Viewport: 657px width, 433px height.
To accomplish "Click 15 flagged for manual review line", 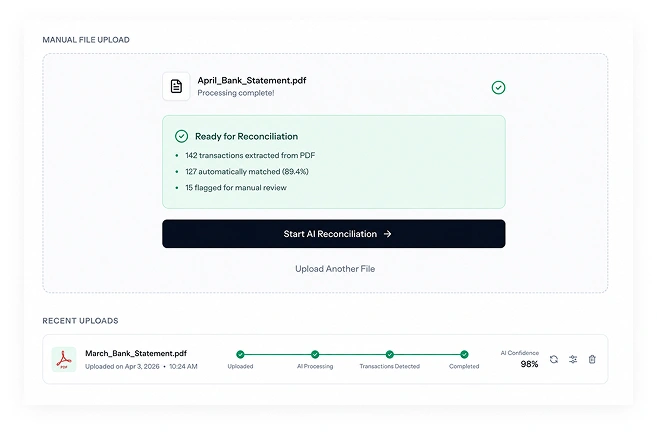I will 236,187.
